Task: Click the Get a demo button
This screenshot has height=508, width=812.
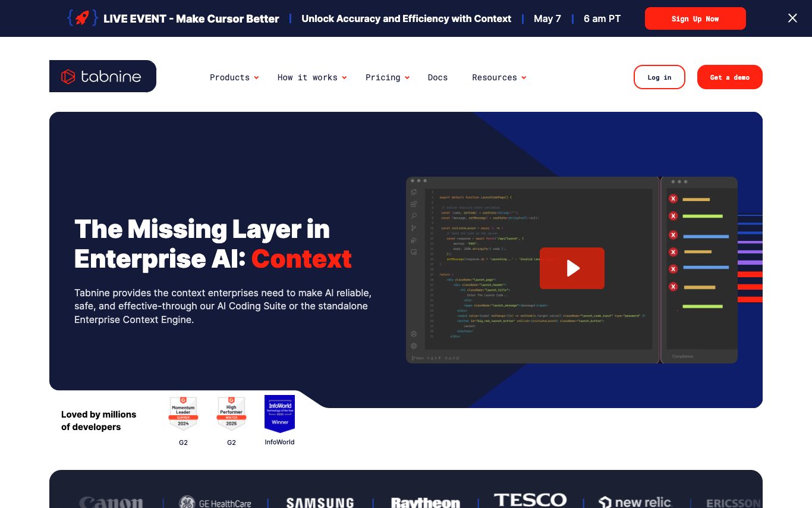Action: pos(729,77)
